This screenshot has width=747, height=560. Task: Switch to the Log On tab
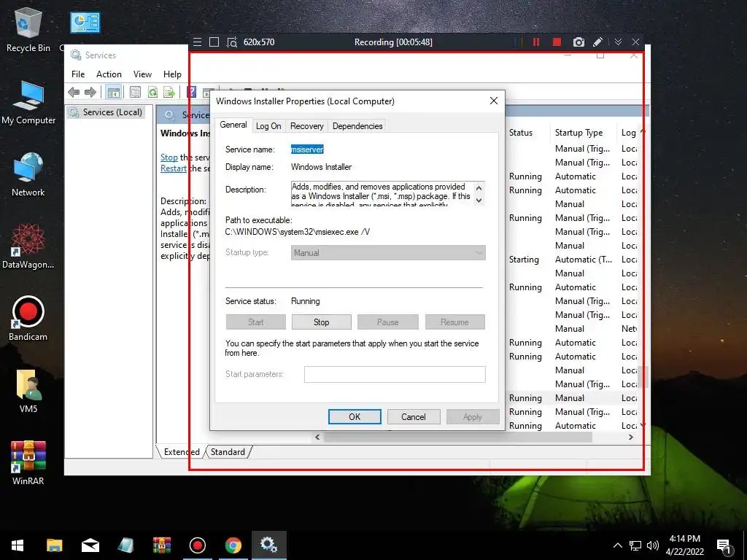point(268,126)
